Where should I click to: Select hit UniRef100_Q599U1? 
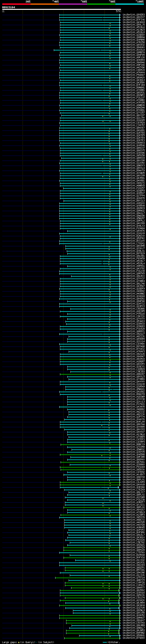[x=133, y=636]
